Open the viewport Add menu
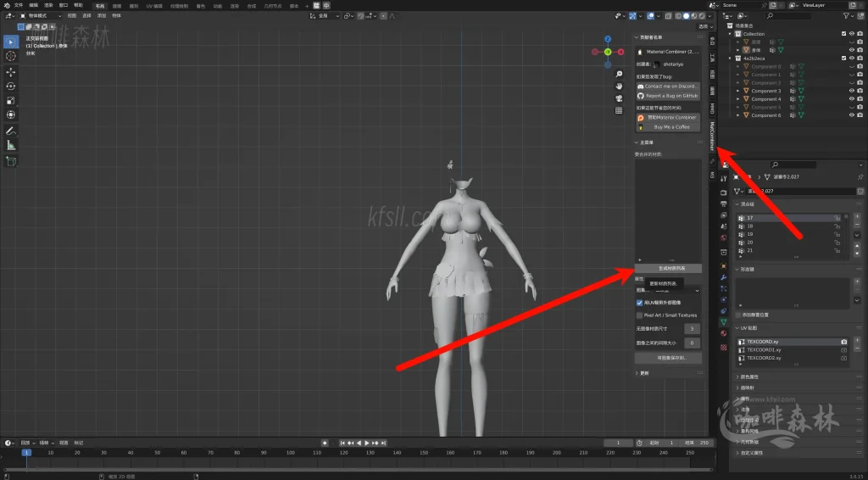The width and height of the screenshot is (868, 480). [102, 16]
